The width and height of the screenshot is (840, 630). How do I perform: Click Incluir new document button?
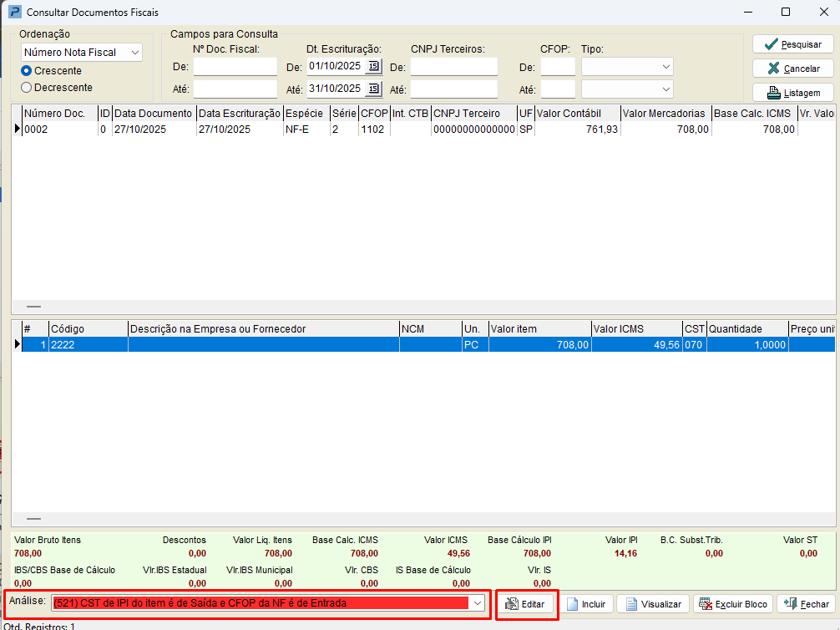[585, 604]
